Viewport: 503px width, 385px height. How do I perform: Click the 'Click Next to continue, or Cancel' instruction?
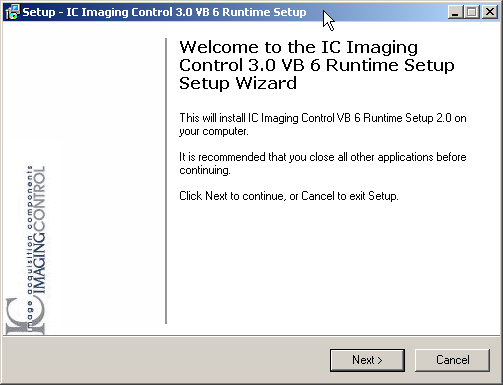point(289,196)
